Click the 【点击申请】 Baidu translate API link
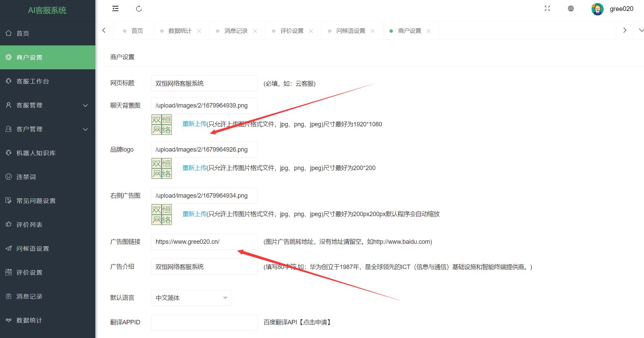 pos(315,322)
